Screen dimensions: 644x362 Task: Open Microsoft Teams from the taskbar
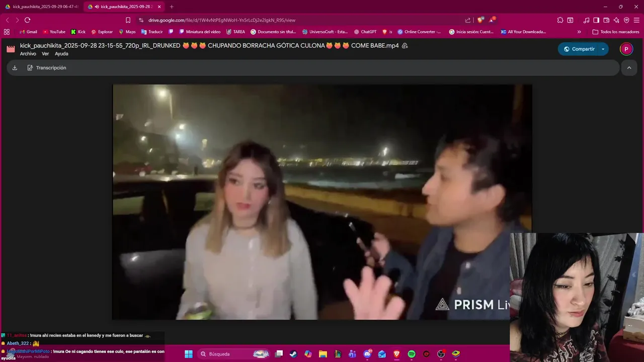(353, 354)
